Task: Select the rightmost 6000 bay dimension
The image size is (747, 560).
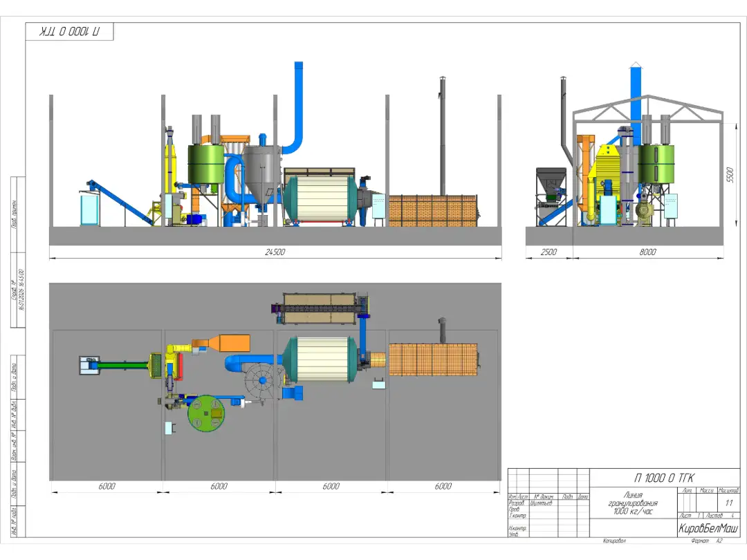Action: 443,486
